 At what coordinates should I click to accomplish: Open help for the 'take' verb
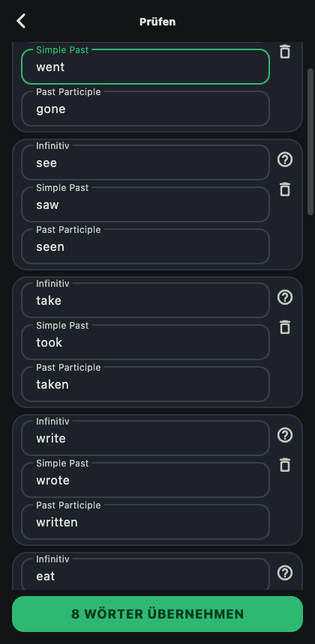pyautogui.click(x=285, y=297)
